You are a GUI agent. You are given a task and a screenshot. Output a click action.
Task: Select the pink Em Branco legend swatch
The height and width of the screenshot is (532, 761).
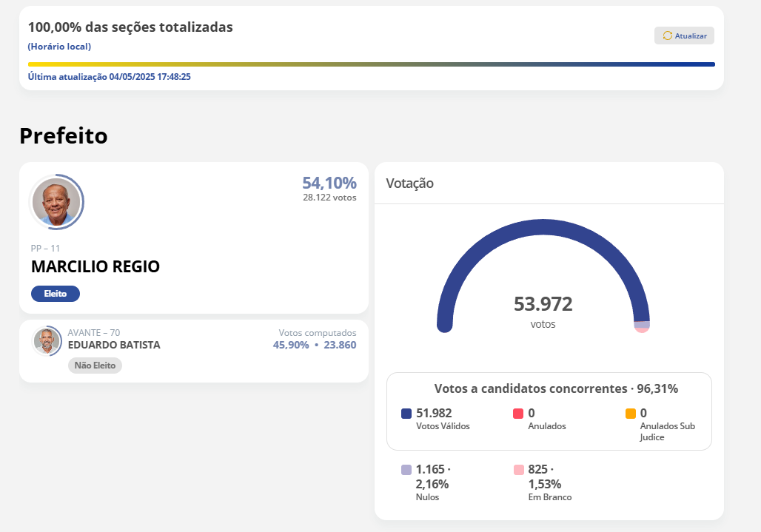coord(518,470)
